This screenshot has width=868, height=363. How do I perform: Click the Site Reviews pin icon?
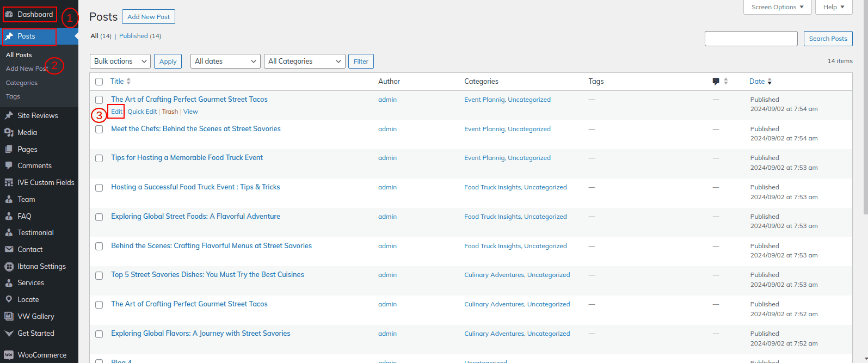coord(9,115)
